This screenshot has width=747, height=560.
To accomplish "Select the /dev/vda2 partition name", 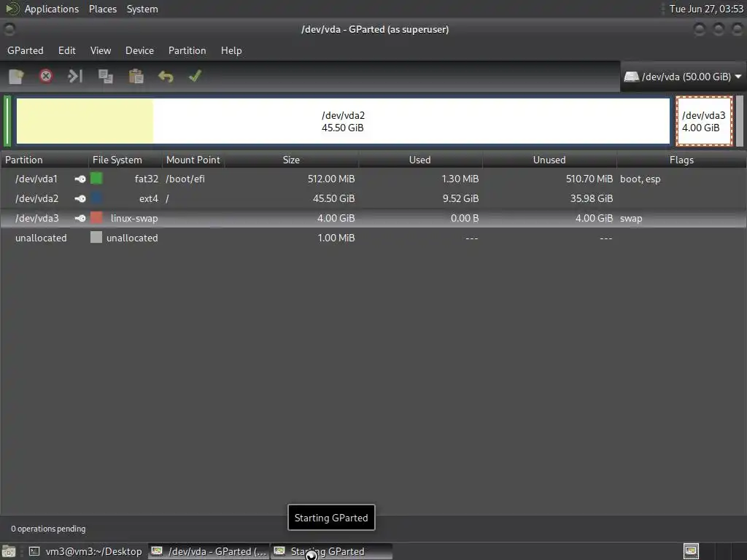I will click(36, 198).
